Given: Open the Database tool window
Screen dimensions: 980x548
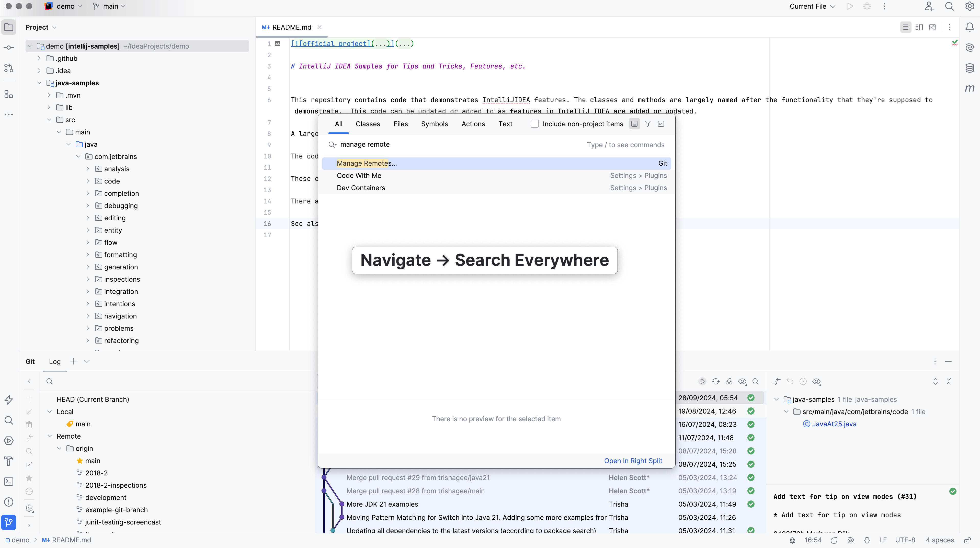Looking at the screenshot, I should click(969, 68).
